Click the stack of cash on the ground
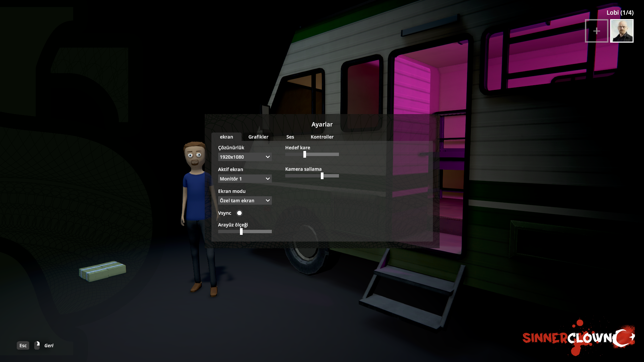The image size is (644, 362). [x=102, y=271]
